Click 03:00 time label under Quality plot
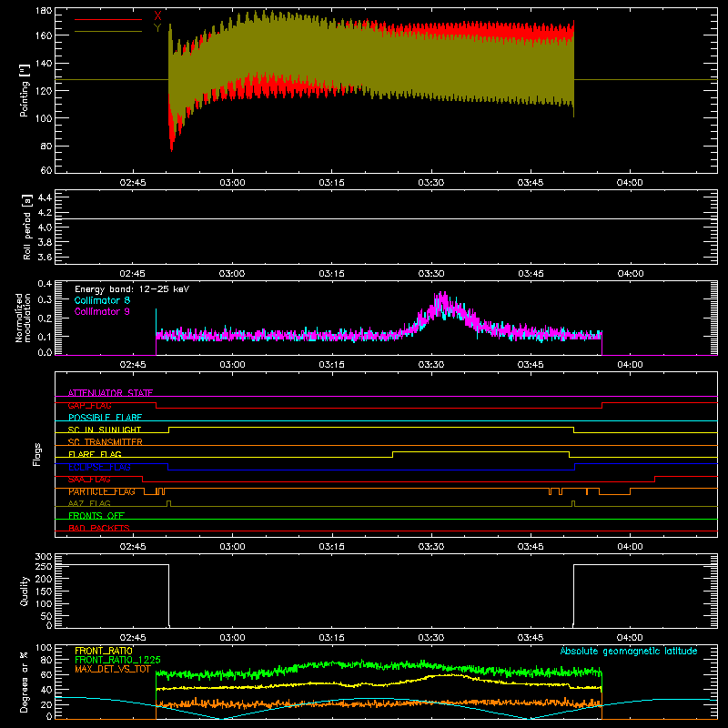 coord(232,638)
